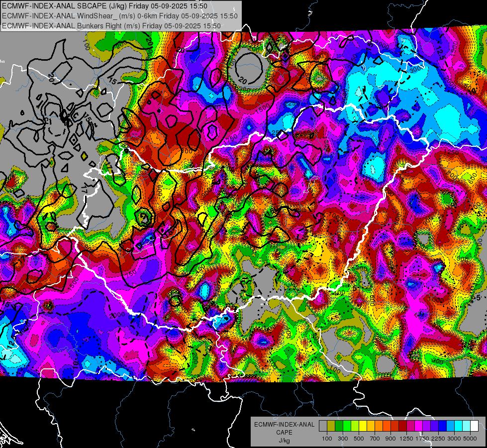Click the SBCAPE (J/kg) title line
The image size is (487, 448).
(x=105, y=6)
